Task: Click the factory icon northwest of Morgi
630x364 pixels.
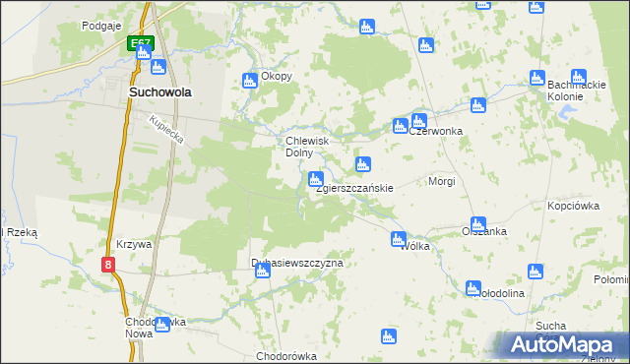Action: click(363, 164)
